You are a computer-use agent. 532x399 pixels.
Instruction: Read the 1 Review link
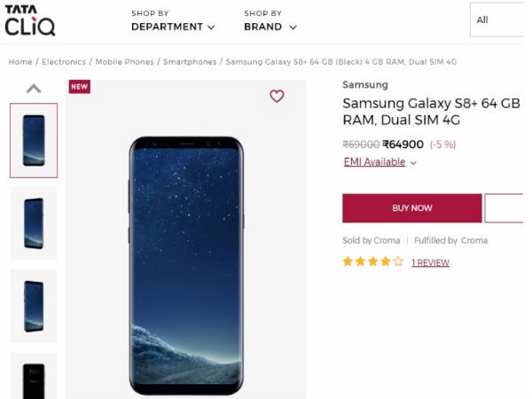click(430, 262)
